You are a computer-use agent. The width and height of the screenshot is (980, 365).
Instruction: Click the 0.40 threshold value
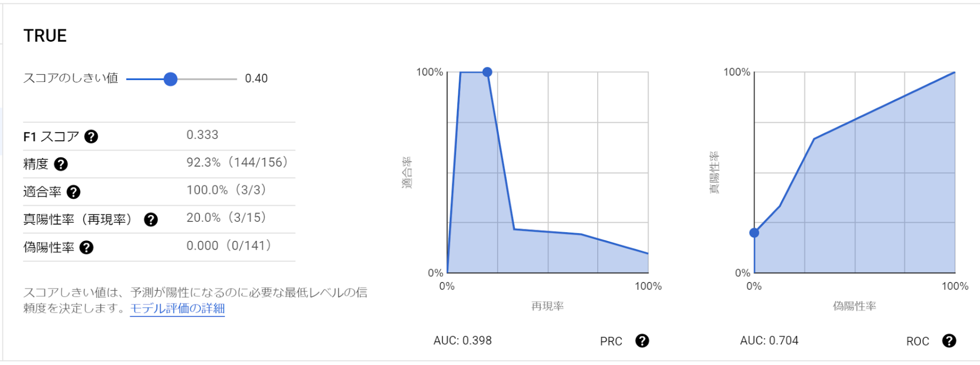point(256,78)
